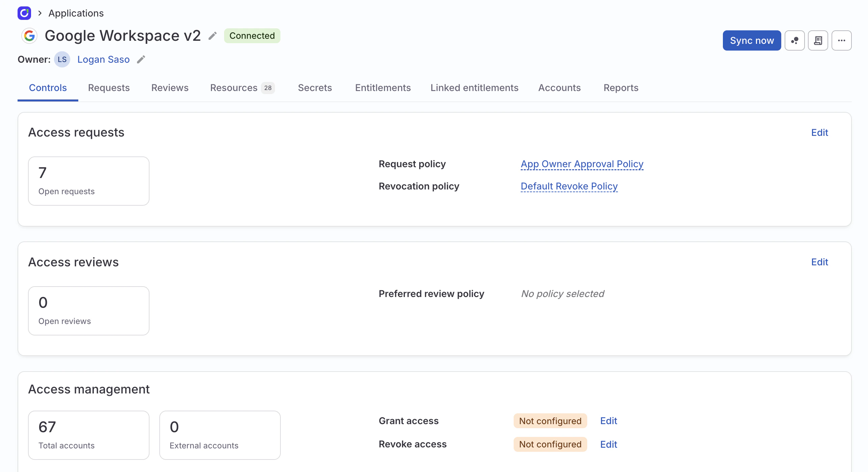Click the connected resources graph icon
The height and width of the screenshot is (472, 868).
pyautogui.click(x=795, y=40)
